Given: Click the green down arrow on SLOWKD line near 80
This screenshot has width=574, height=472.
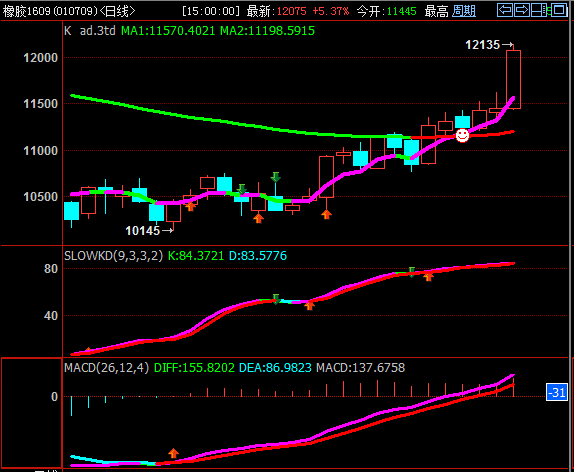Looking at the screenshot, I should 411,272.
